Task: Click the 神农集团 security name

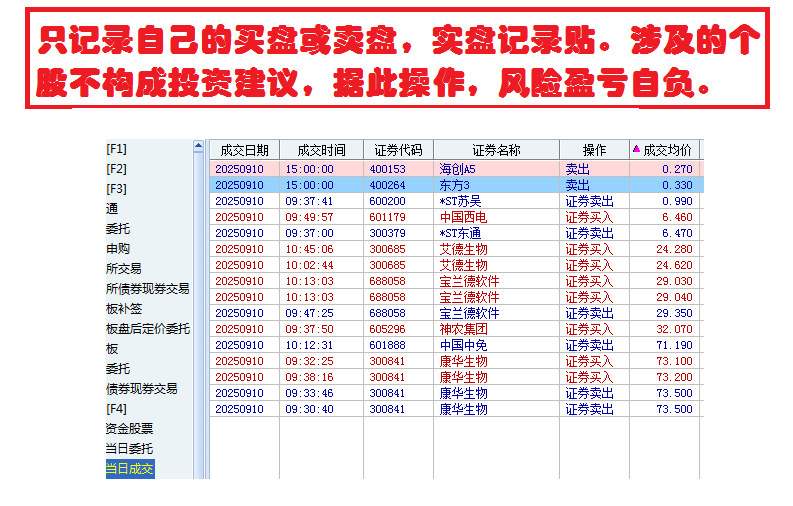Action: pyautogui.click(x=463, y=329)
